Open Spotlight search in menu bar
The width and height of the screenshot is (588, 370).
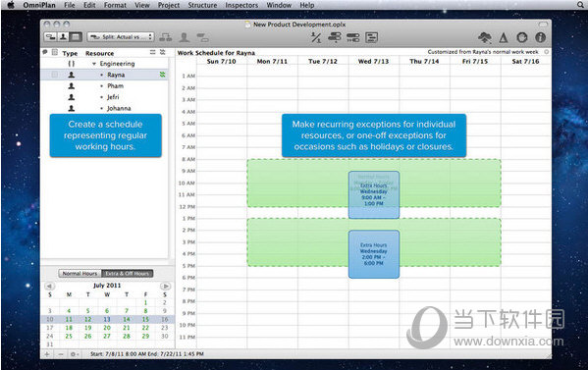tap(580, 5)
